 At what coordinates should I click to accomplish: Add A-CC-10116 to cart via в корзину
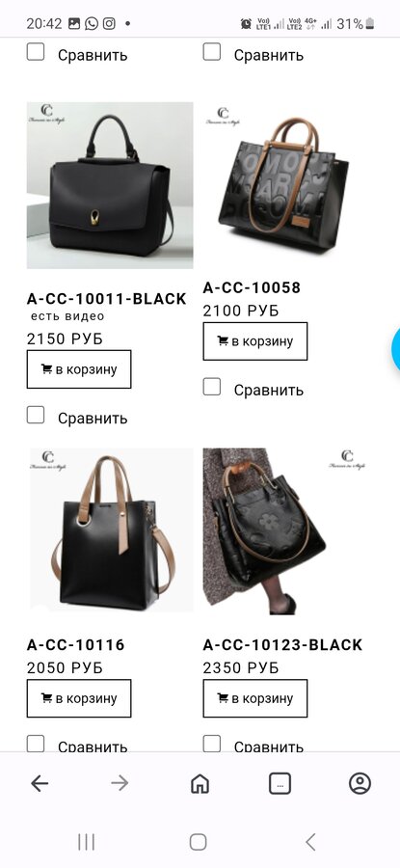pyautogui.click(x=79, y=698)
